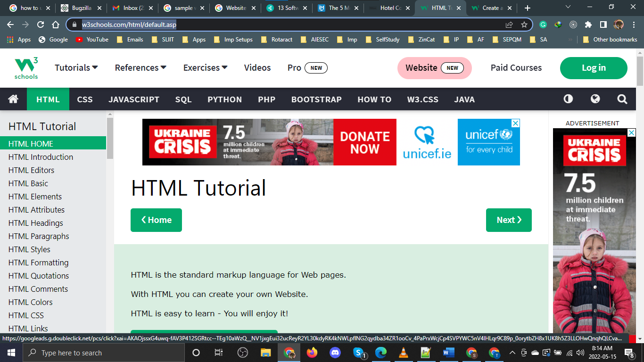Open the globe translate icon

(x=595, y=99)
